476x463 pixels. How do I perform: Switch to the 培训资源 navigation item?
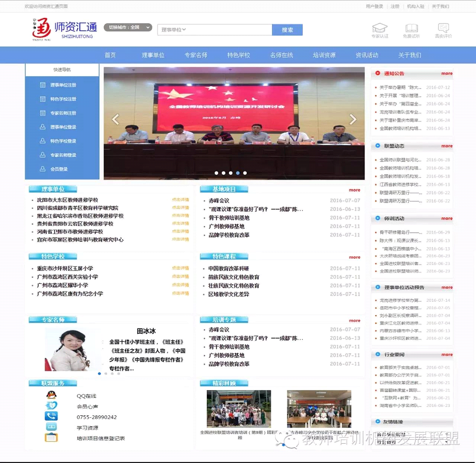pos(324,55)
